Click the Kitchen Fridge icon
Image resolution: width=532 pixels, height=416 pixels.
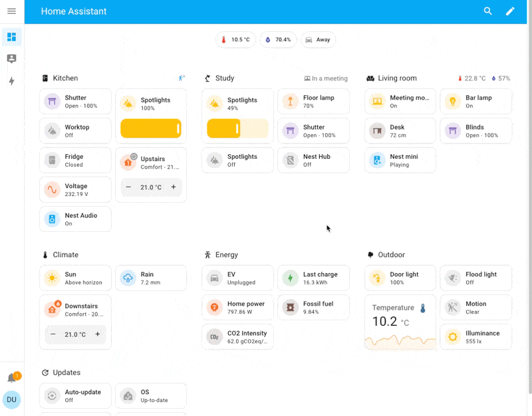click(52, 160)
